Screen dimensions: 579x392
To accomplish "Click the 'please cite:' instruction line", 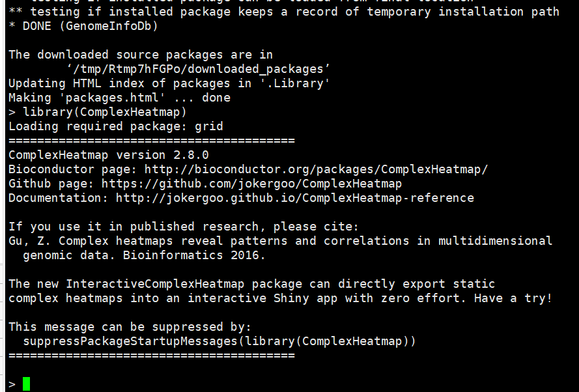I will click(183, 227).
